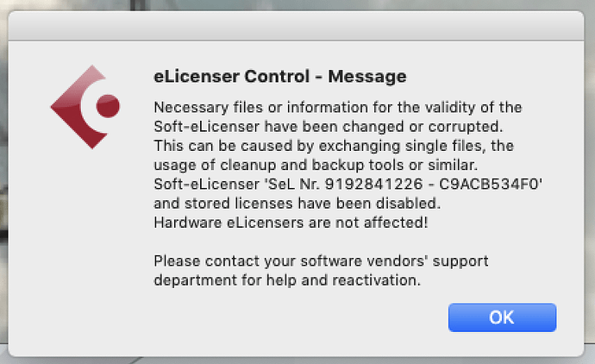
Task: Click the "eLicenser Control - Message" heading
Action: tap(279, 78)
